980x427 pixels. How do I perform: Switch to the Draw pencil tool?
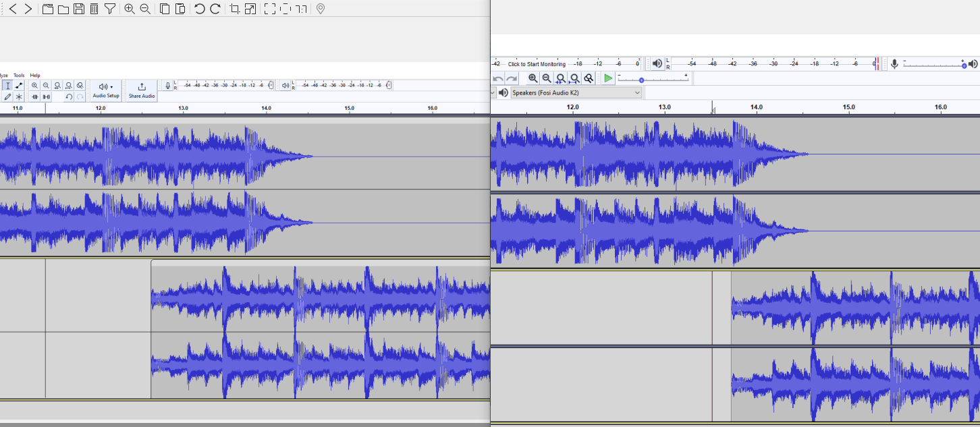click(7, 96)
